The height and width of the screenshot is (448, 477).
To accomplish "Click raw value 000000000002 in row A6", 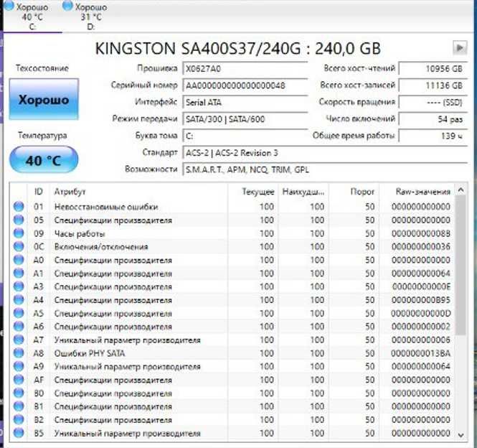I will point(421,327).
